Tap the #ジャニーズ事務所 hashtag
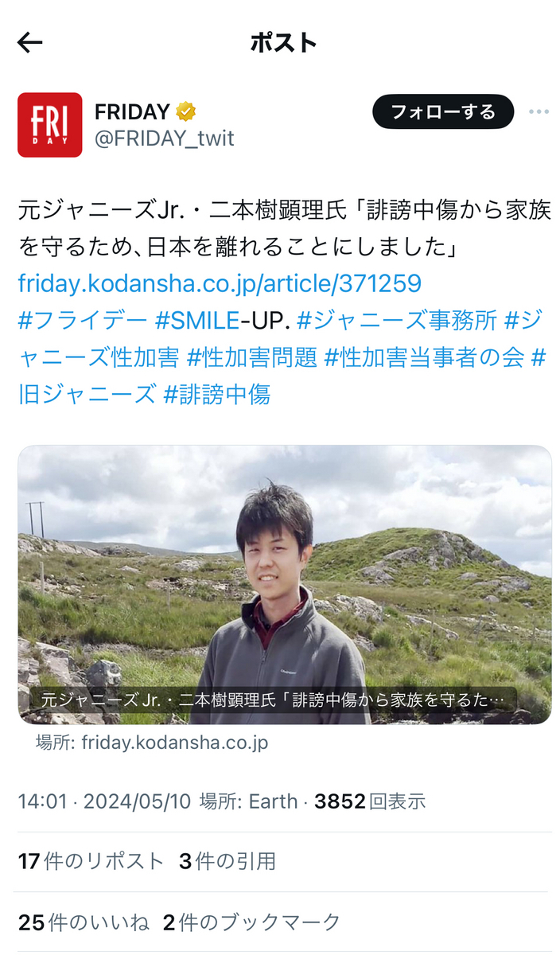Viewport: 560px width, 955px height. point(397,321)
